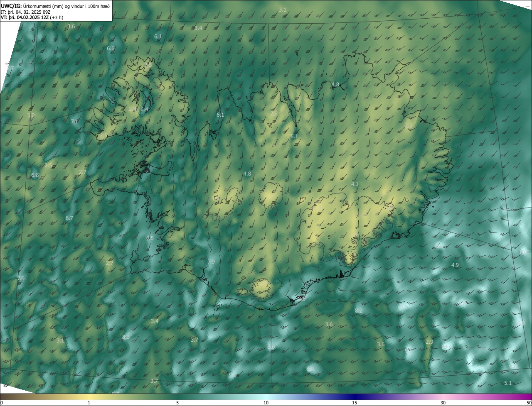Click the 2.4 value in the Westfjords
The width and height of the screenshot is (532, 406).
click(x=133, y=109)
